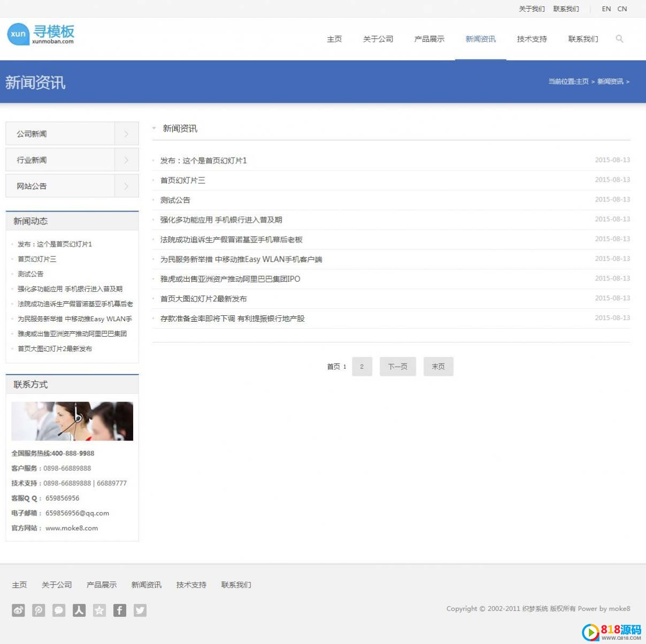This screenshot has height=644, width=646.
Task: Open 技术支持 in the main navigation
Action: click(x=532, y=39)
